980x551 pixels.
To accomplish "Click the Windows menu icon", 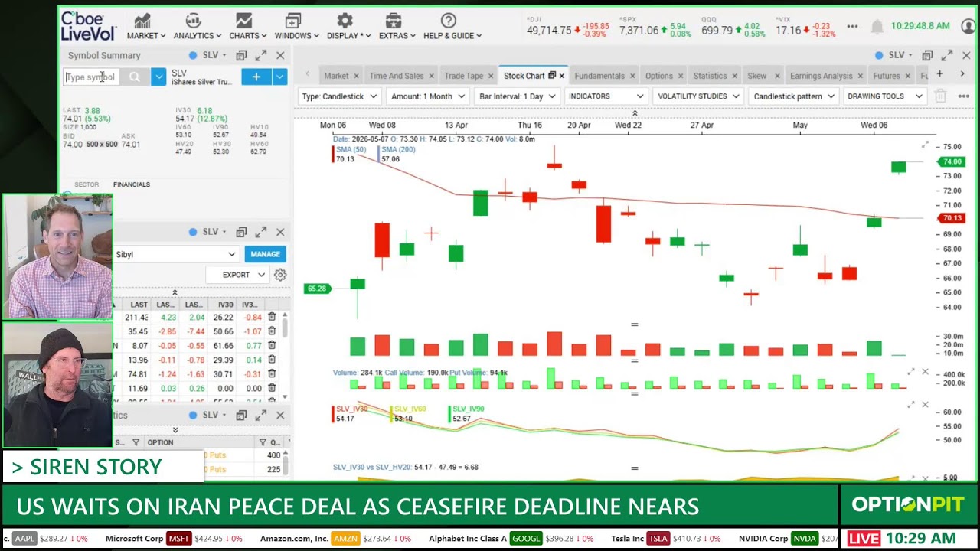I will point(292,21).
